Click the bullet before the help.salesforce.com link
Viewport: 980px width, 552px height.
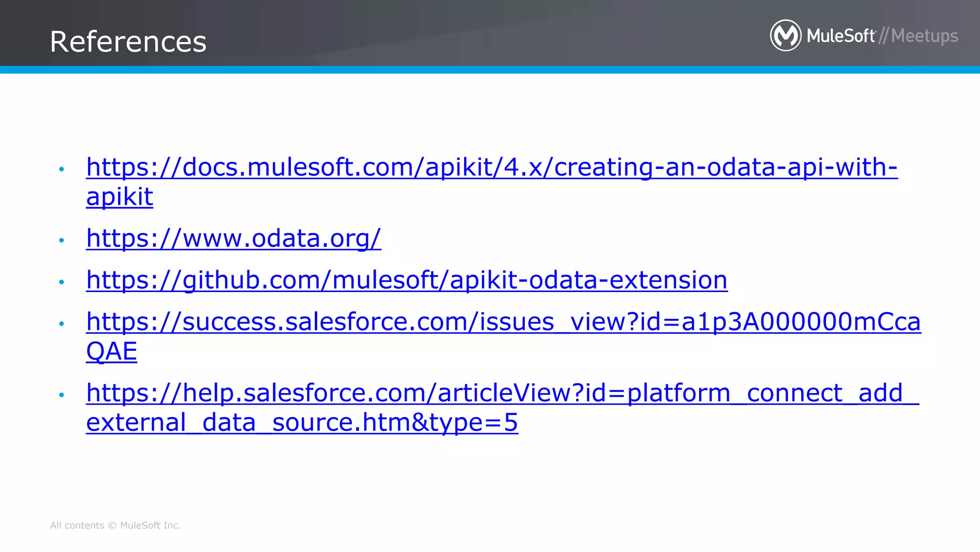(x=61, y=395)
